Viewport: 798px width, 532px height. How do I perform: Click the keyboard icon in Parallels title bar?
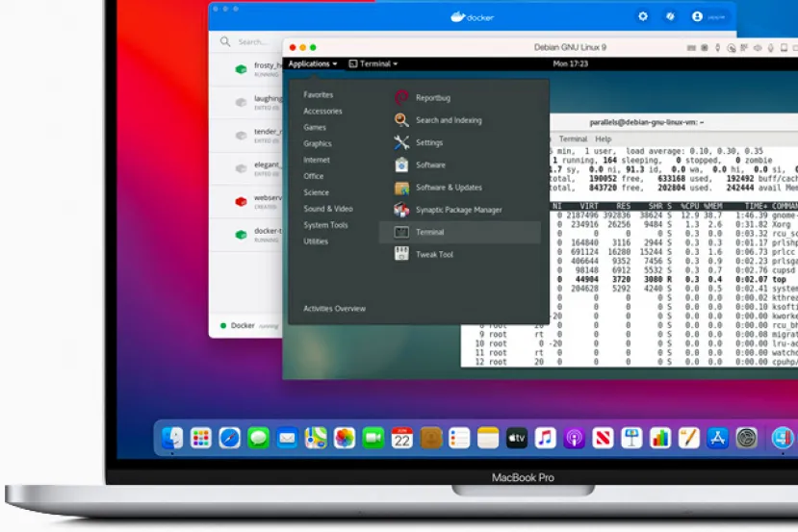pyautogui.click(x=691, y=48)
